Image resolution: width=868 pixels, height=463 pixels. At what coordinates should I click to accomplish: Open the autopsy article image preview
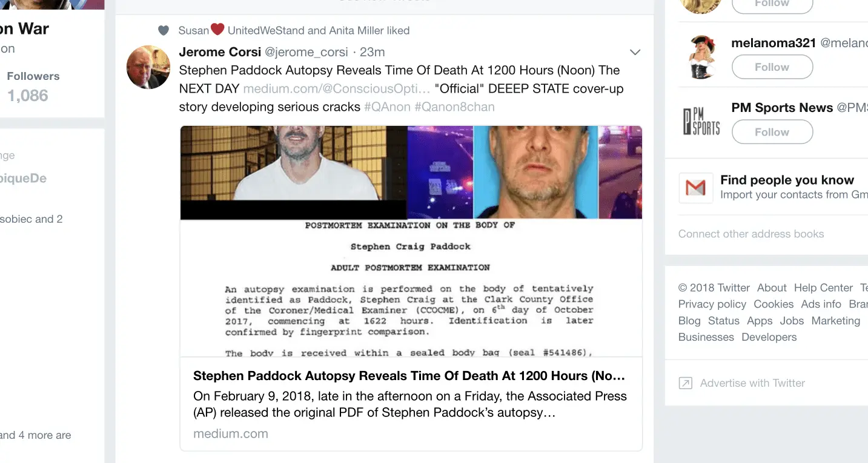pyautogui.click(x=411, y=241)
